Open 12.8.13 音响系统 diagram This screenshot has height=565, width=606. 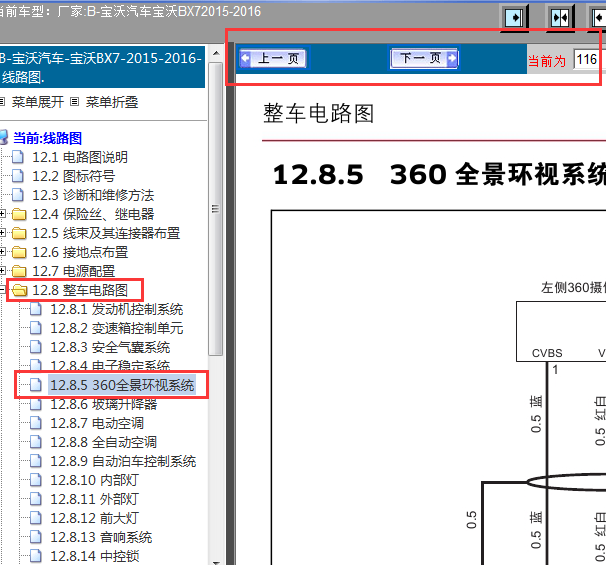coord(101,537)
